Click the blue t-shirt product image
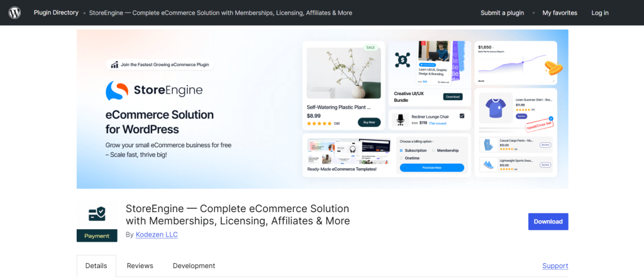This screenshot has width=644, height=280. (496, 108)
